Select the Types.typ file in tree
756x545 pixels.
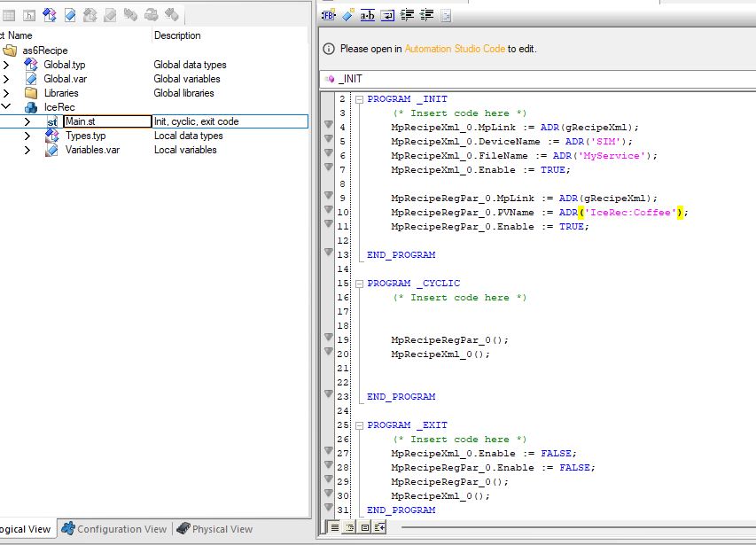[x=85, y=136]
